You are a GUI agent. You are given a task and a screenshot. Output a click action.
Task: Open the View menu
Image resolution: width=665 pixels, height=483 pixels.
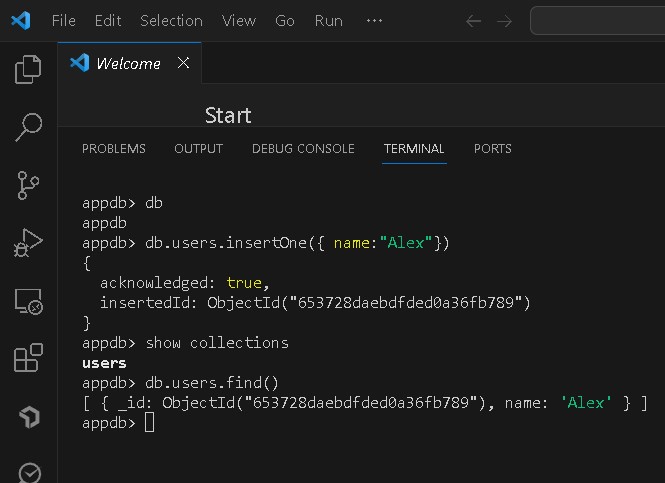[239, 21]
